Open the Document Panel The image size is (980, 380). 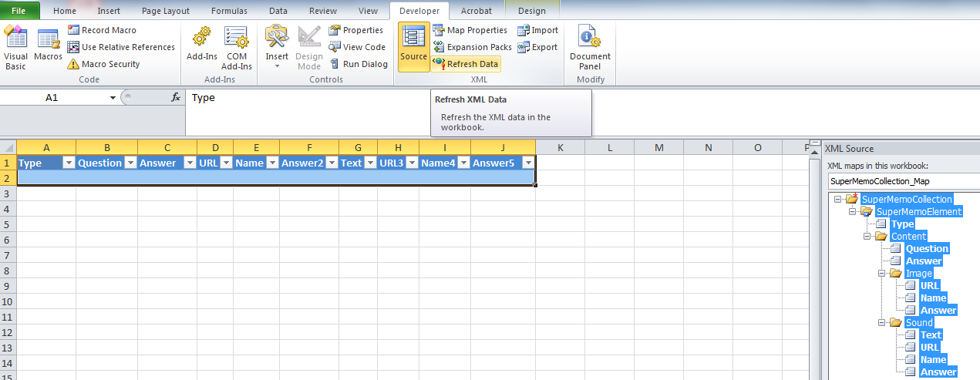point(590,48)
